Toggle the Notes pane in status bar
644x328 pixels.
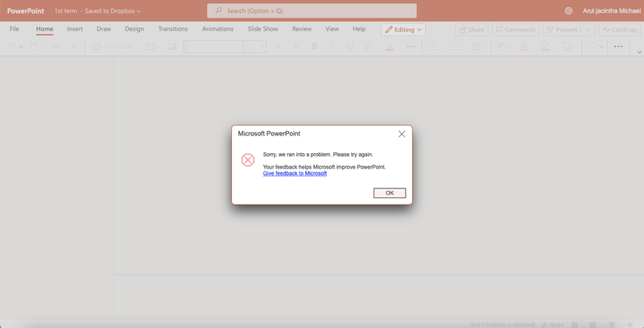[x=553, y=324]
